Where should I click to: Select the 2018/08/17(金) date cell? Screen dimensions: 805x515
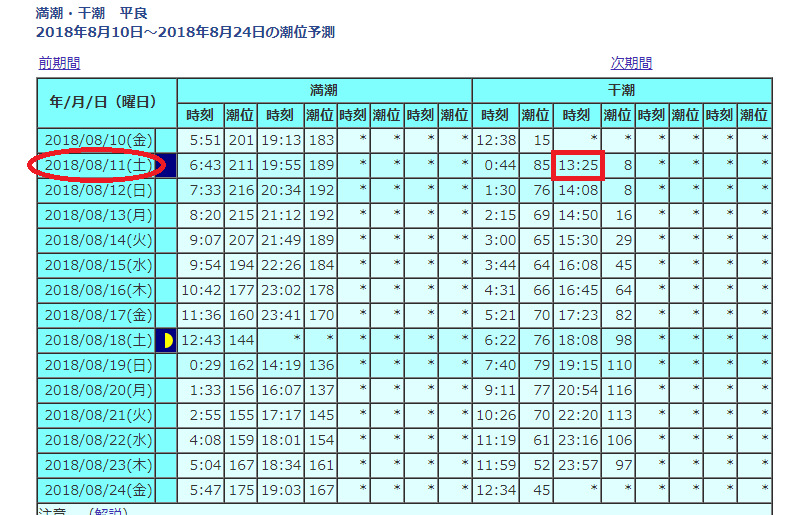point(97,315)
